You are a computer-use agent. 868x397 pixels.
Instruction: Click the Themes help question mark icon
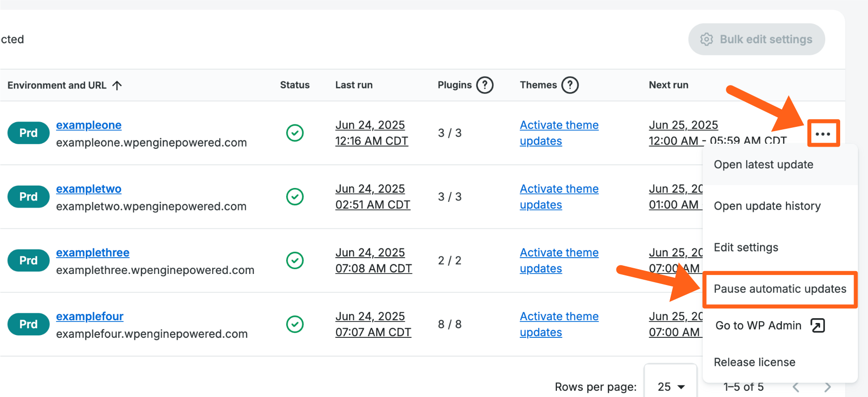click(x=569, y=85)
